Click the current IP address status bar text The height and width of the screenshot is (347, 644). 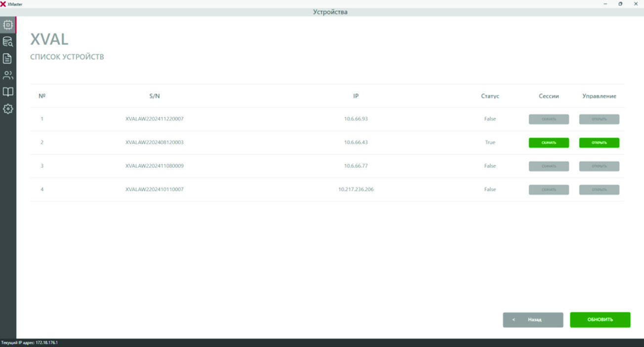pyautogui.click(x=30, y=343)
